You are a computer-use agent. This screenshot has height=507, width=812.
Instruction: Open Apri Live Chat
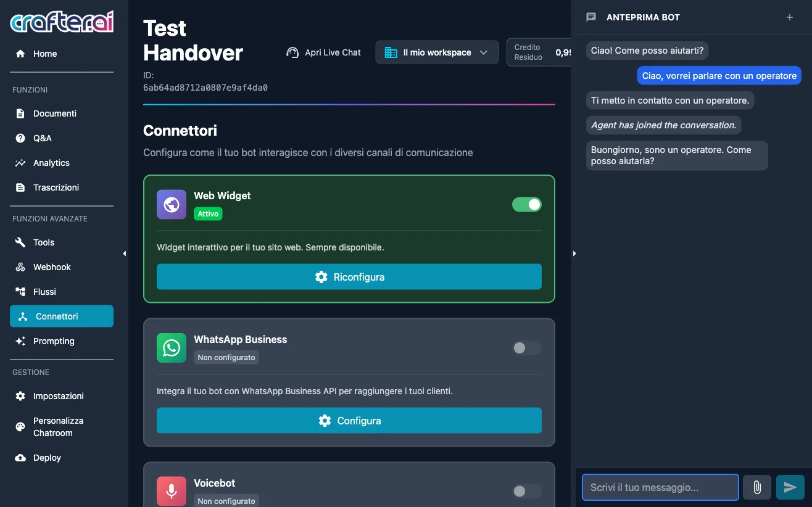coord(324,52)
